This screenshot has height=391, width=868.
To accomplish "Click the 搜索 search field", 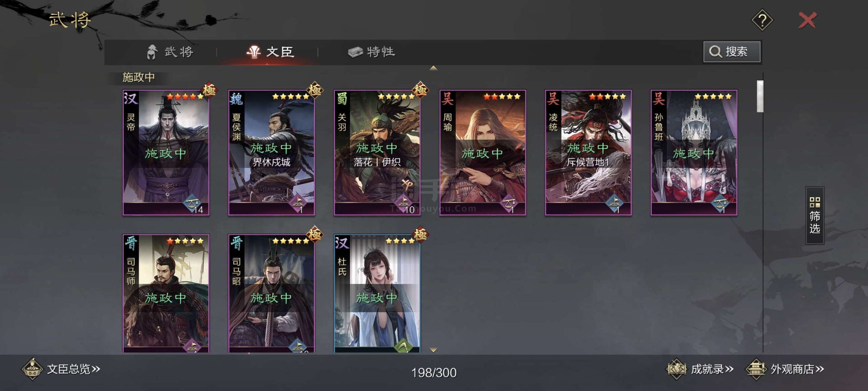I will point(732,52).
